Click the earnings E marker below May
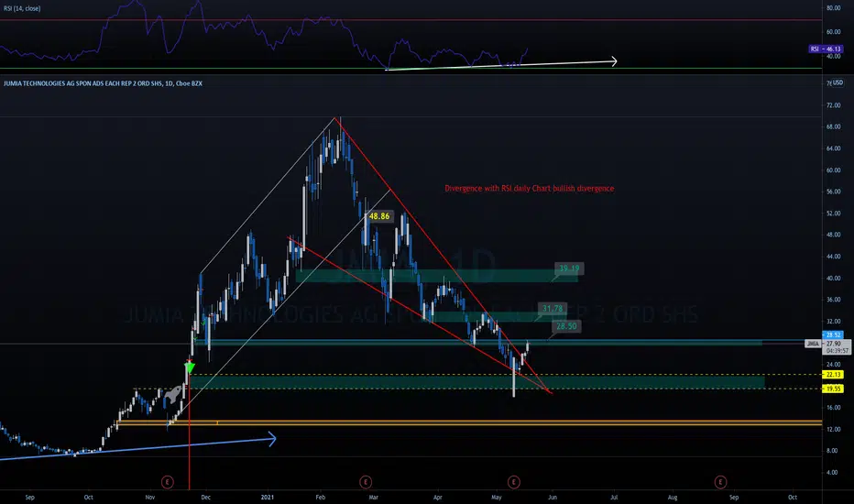This screenshot has width=854, height=504. click(x=514, y=482)
